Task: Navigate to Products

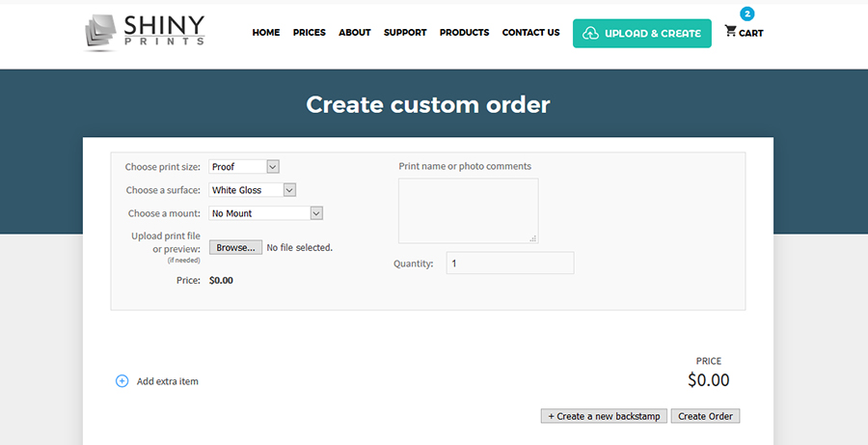Action: [465, 33]
